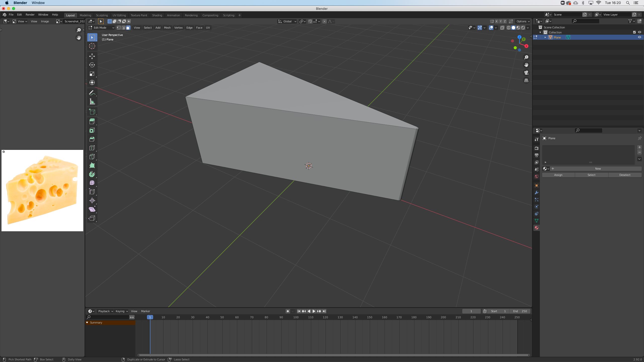The width and height of the screenshot is (644, 362).
Task: Select the Shear tool
Action: coord(92,209)
